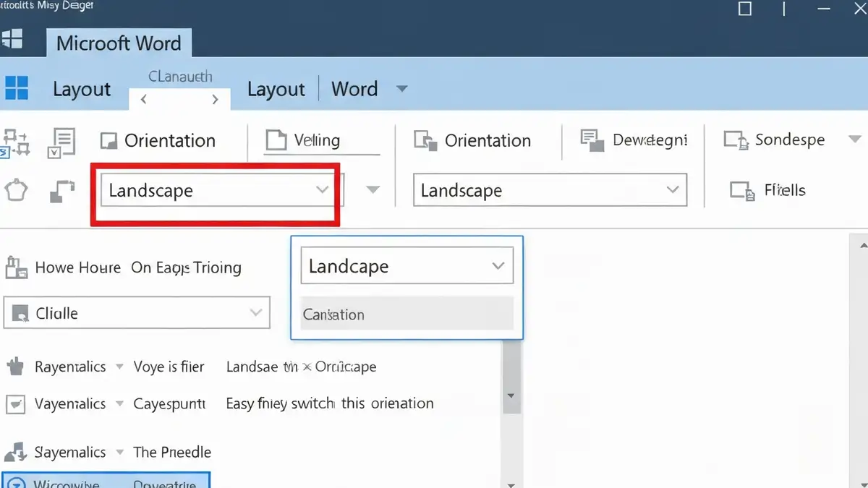Click the right arrow under CLanaucth
Image resolution: width=868 pixels, height=488 pixels.
(x=215, y=100)
